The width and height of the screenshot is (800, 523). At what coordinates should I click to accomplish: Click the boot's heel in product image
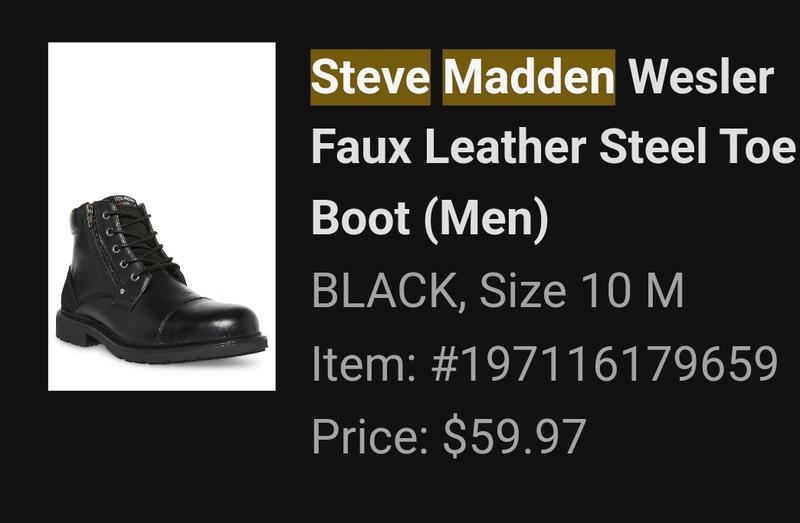71,327
